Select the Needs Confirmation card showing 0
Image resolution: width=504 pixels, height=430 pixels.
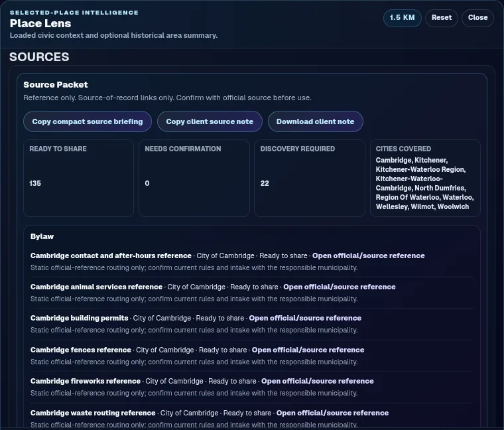(194, 179)
